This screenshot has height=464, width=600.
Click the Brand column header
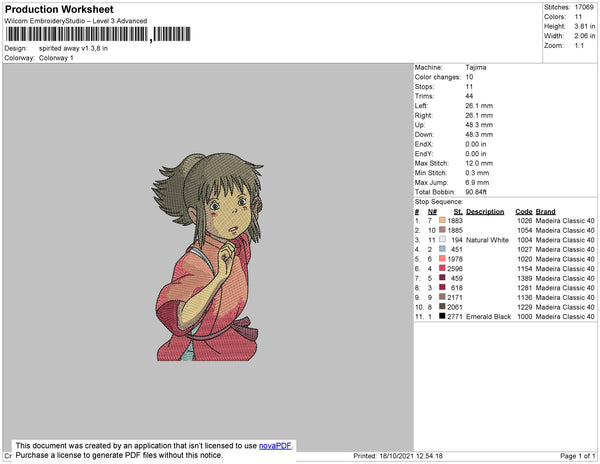click(546, 212)
